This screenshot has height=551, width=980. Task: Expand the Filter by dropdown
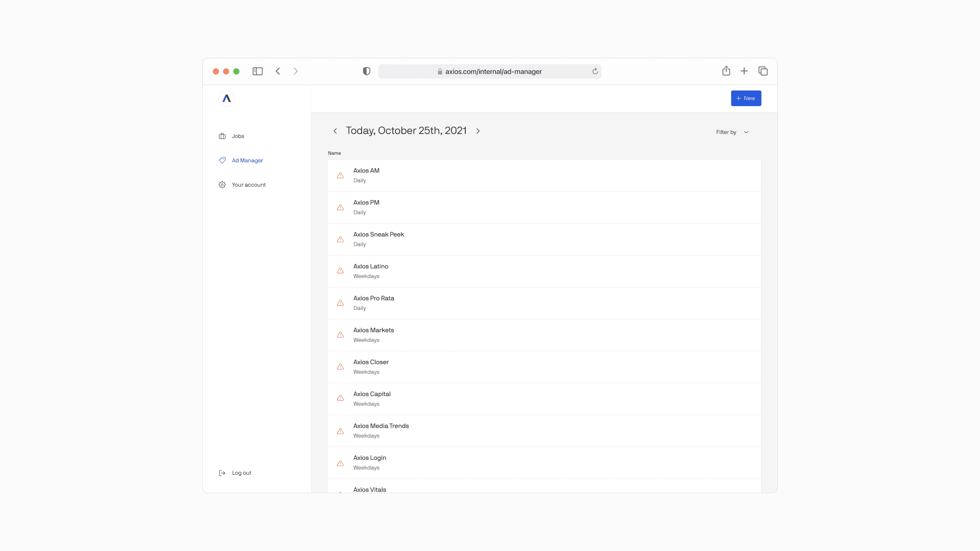[732, 132]
